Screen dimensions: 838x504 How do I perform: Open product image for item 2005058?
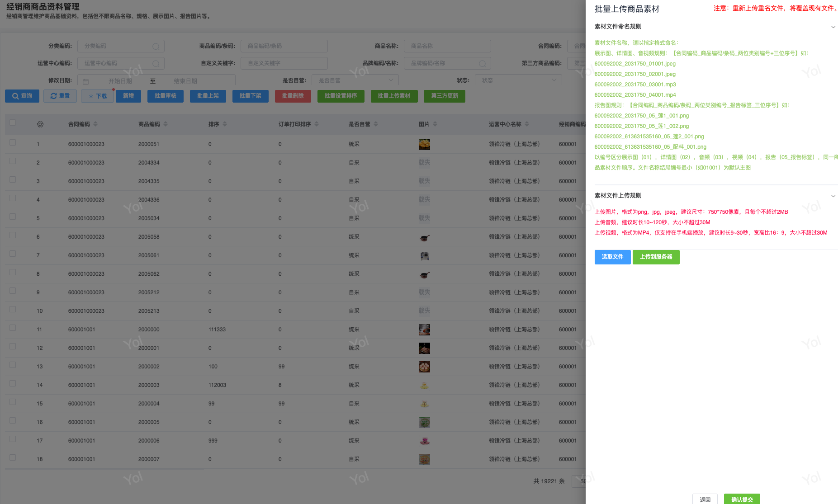pyautogui.click(x=424, y=237)
